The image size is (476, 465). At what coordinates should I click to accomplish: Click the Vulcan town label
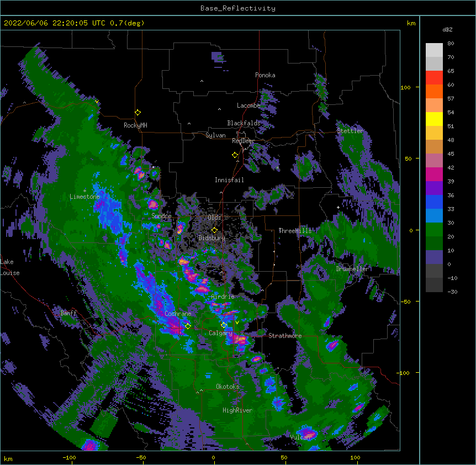(300, 437)
